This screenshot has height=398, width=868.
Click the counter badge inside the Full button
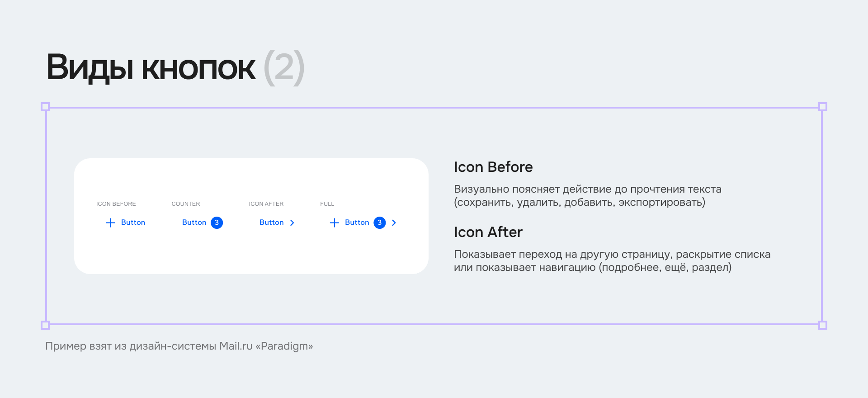(x=380, y=223)
